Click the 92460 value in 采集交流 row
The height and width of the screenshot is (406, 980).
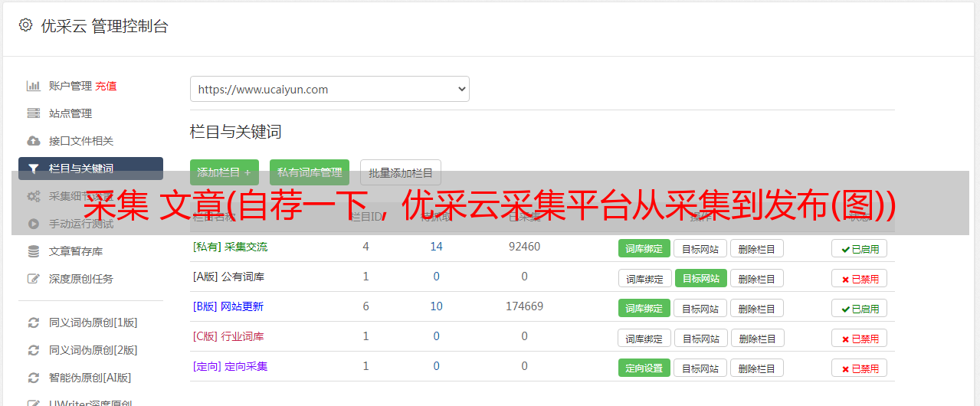tap(524, 247)
